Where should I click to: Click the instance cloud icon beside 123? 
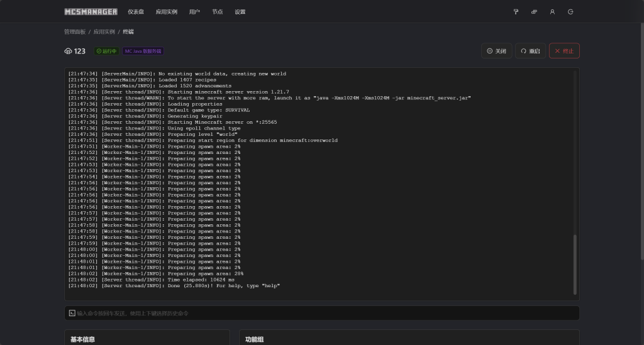click(x=68, y=52)
